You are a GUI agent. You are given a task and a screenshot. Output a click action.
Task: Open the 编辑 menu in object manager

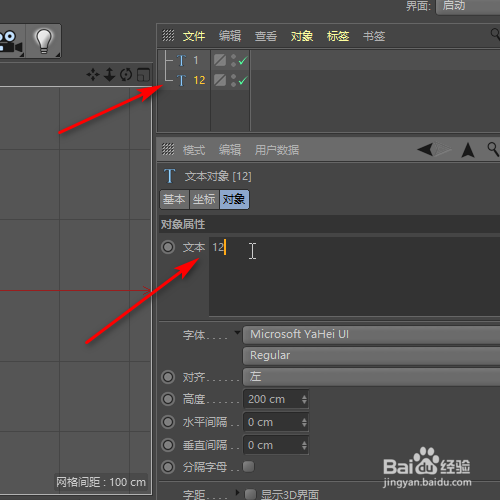tap(230, 36)
